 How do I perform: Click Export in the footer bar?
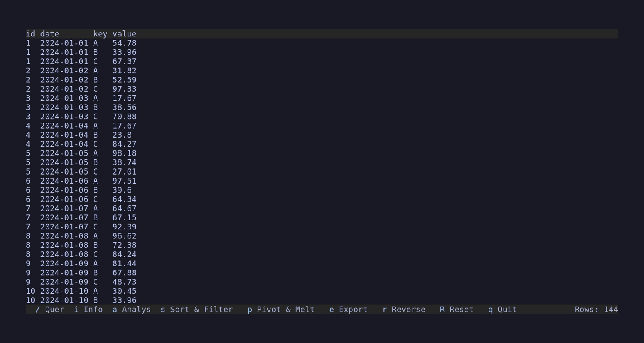point(349,310)
